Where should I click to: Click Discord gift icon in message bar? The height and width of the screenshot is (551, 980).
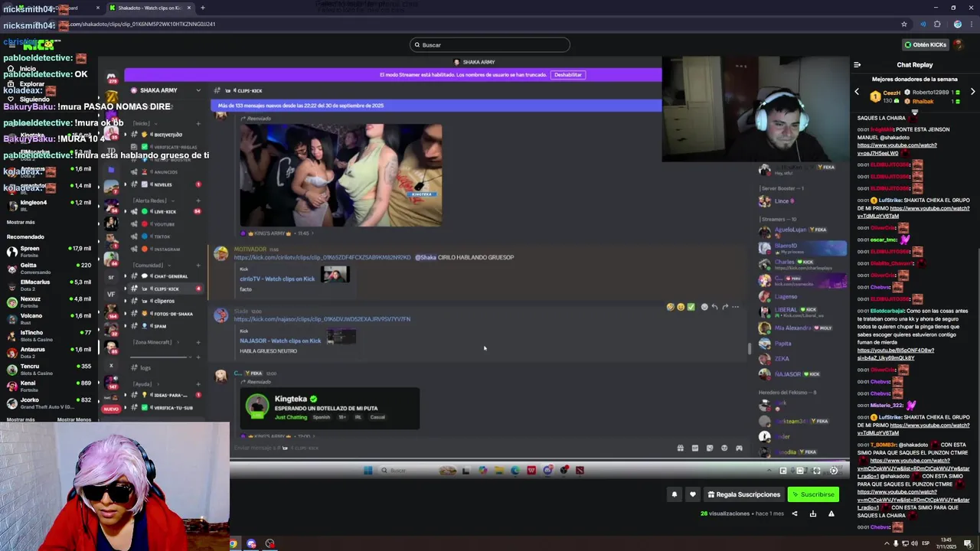[680, 448]
